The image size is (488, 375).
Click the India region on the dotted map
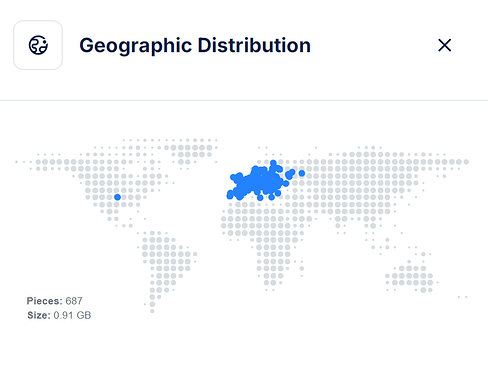[x=342, y=222]
